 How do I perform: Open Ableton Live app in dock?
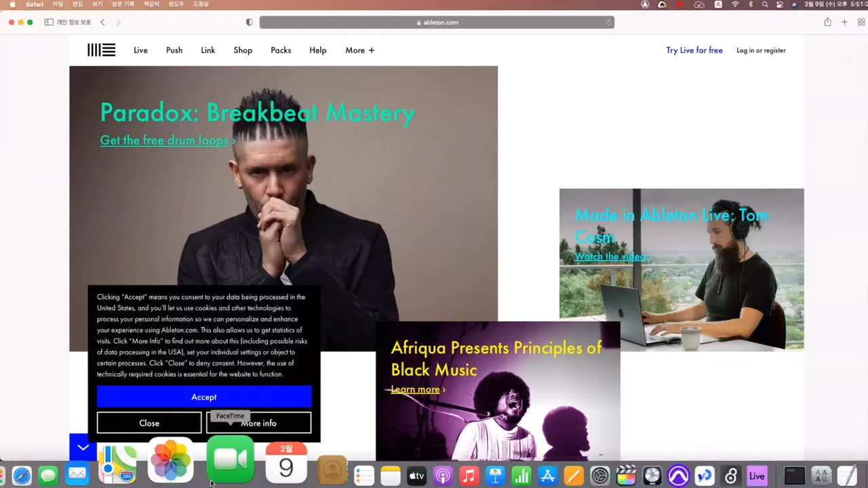(757, 476)
